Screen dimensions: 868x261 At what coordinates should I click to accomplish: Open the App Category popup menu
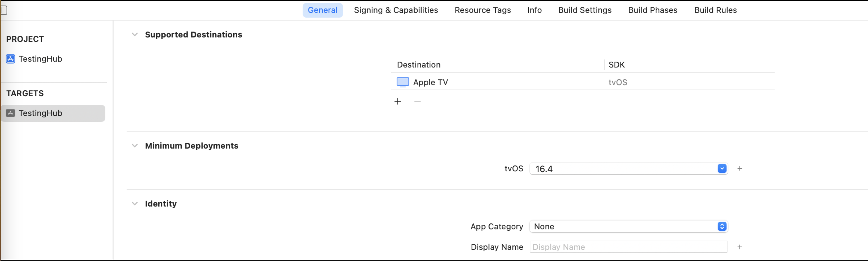(722, 226)
